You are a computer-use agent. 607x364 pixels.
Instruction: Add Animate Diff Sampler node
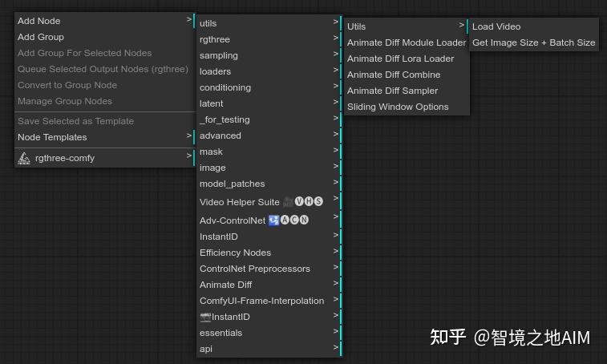(407, 91)
